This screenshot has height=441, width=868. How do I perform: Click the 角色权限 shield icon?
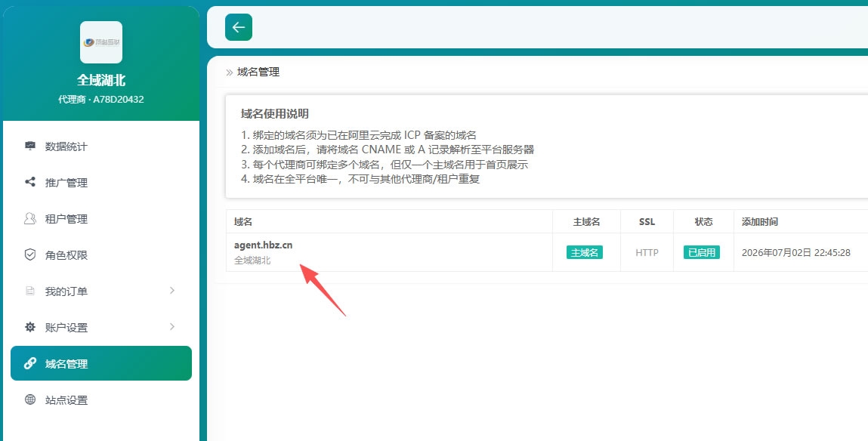tap(30, 254)
